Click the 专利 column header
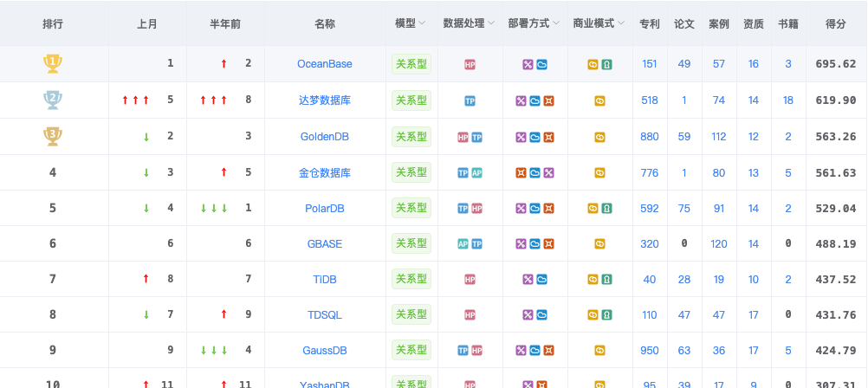This screenshot has width=868, height=388. tap(649, 24)
